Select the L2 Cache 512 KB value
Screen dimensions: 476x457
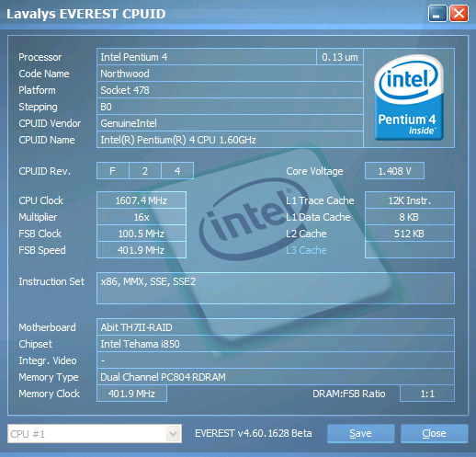click(x=410, y=234)
